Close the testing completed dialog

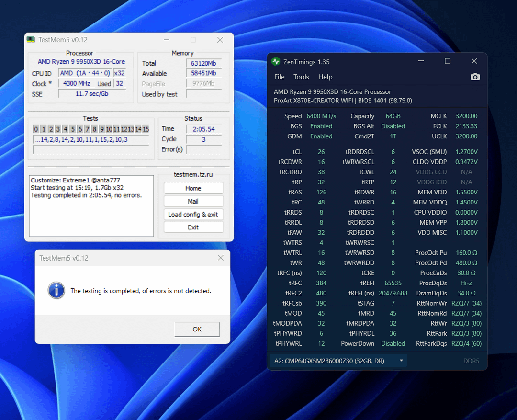[x=221, y=258]
